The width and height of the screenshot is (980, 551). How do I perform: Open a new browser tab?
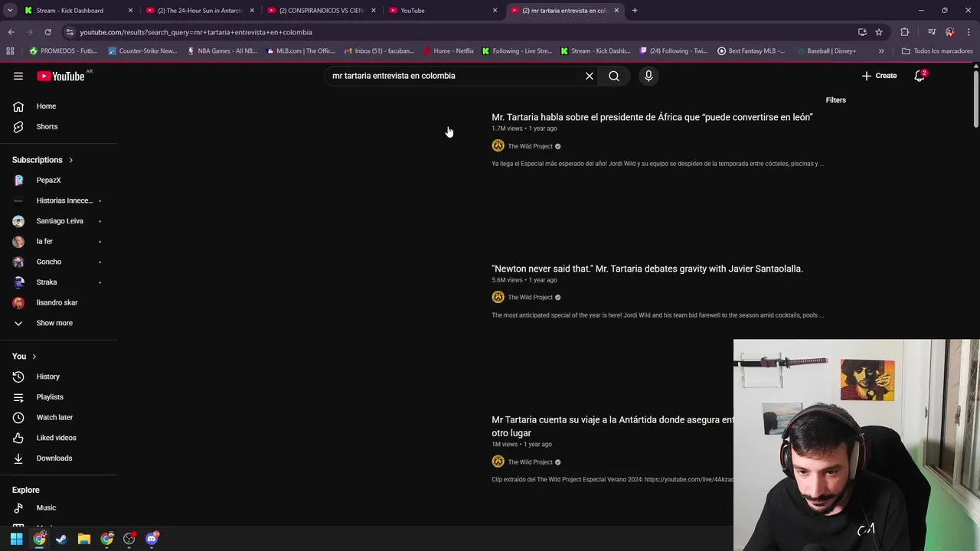click(x=635, y=11)
